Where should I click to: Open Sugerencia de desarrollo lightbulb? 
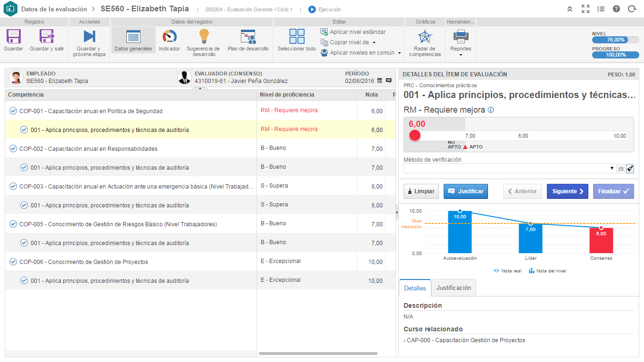point(203,36)
